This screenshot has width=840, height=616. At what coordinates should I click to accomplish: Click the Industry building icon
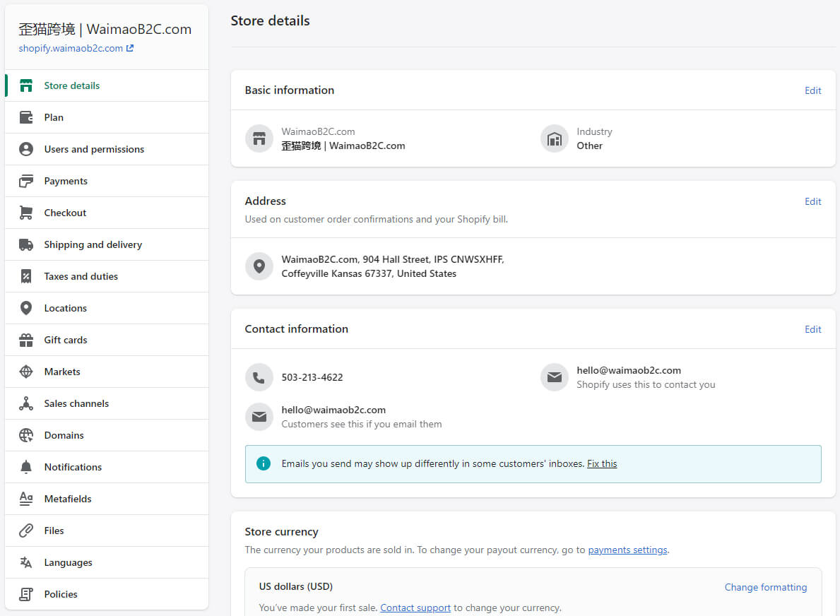pos(555,138)
